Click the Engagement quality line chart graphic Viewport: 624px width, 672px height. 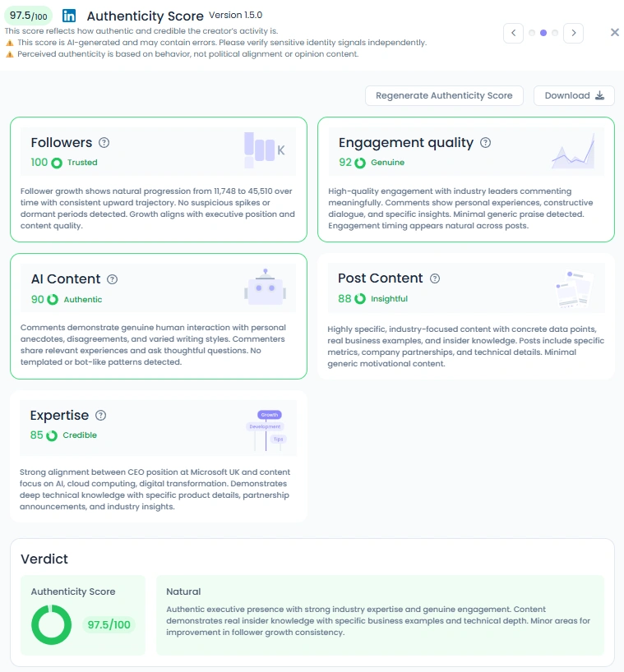click(573, 151)
